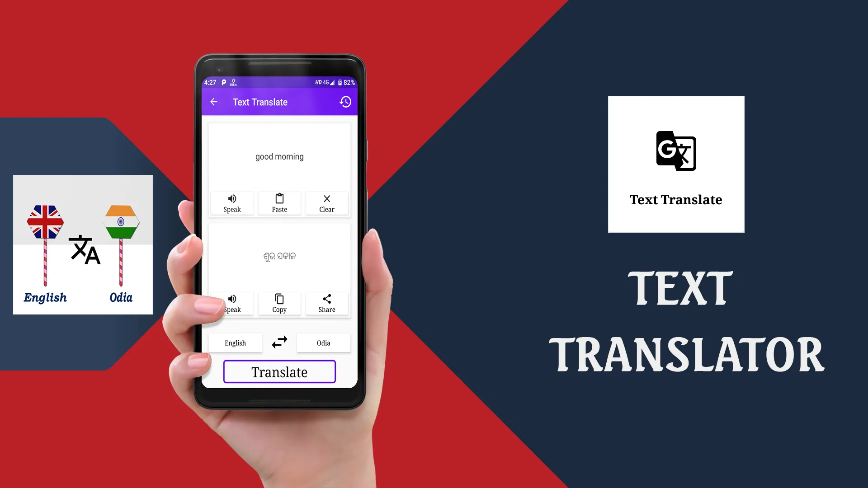Tap the text input field

[278, 156]
